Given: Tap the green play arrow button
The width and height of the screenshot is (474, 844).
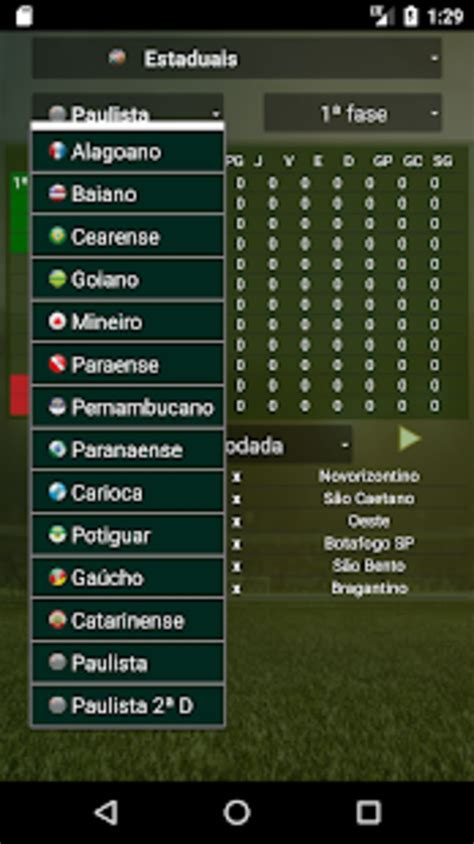Looking at the screenshot, I should tap(409, 439).
